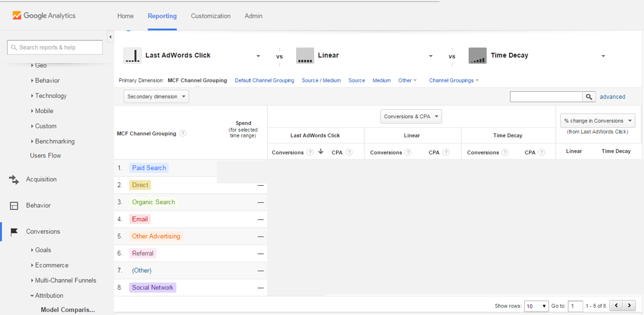Switch to the Admin tab
644x315 pixels.
coord(253,16)
